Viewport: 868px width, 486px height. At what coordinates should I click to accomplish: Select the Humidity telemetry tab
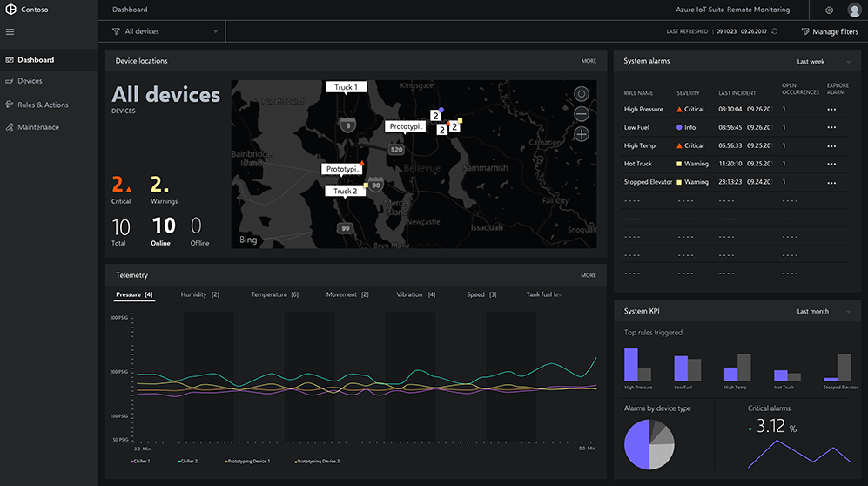(x=200, y=294)
